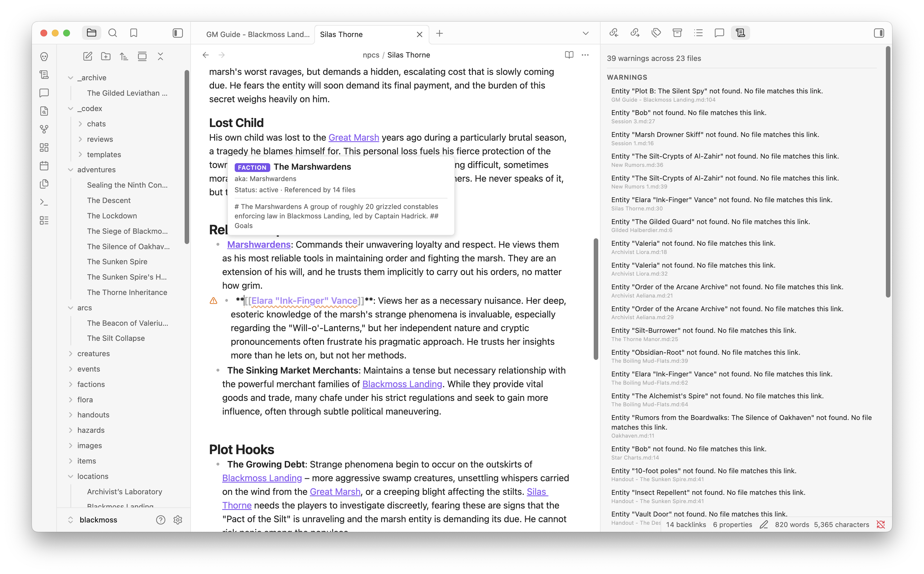Open the archive box icon in right panel
Screen dimensions: 924x574
pyautogui.click(x=677, y=33)
